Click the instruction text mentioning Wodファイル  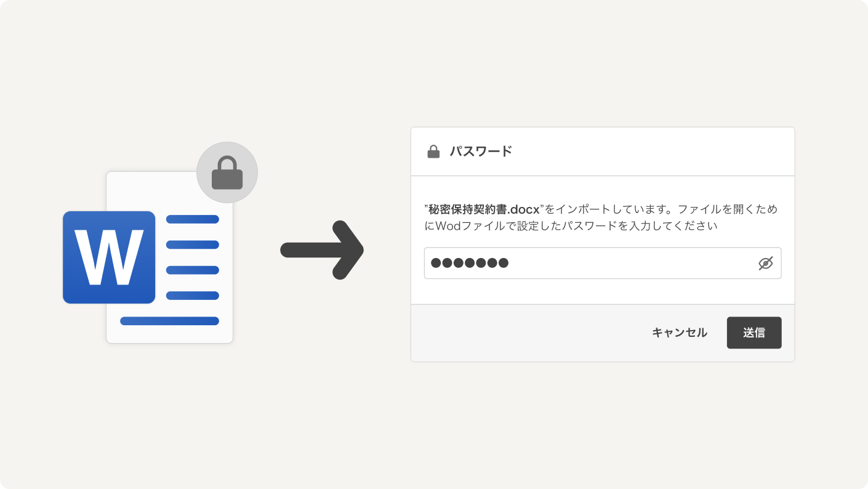coord(576,226)
